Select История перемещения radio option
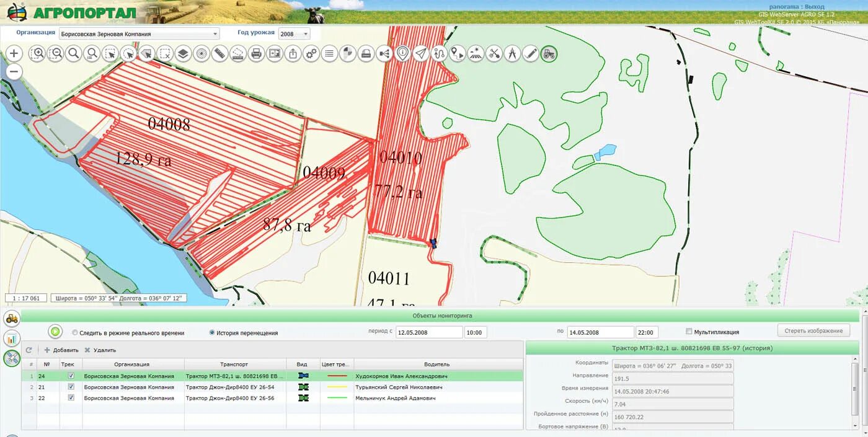Image resolution: width=868 pixels, height=437 pixels. tap(212, 332)
